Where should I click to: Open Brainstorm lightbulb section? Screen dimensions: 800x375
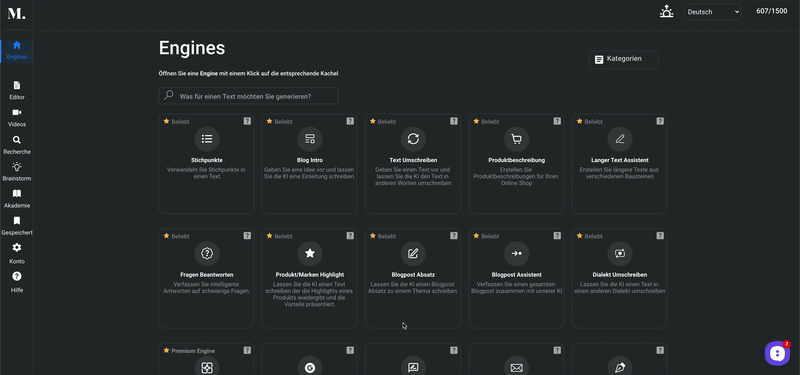(17, 172)
